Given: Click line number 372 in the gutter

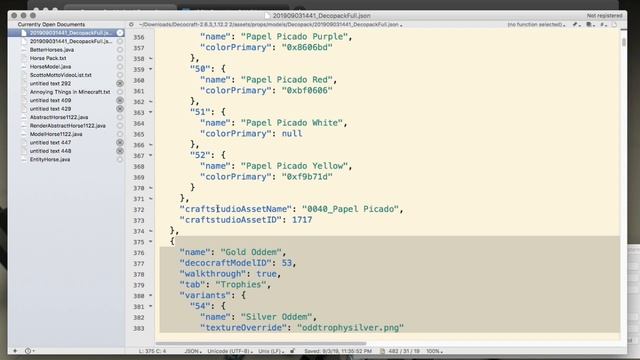Looking at the screenshot, I should pyautogui.click(x=139, y=209).
